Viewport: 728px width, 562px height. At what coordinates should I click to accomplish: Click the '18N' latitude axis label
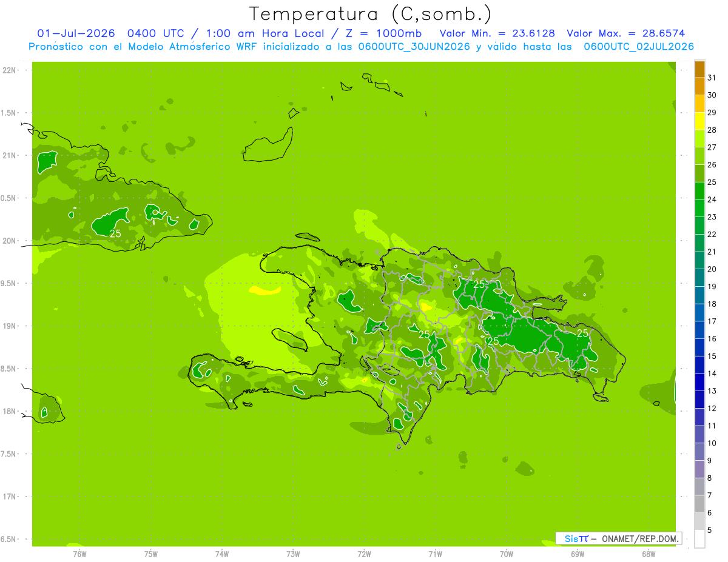(x=10, y=411)
